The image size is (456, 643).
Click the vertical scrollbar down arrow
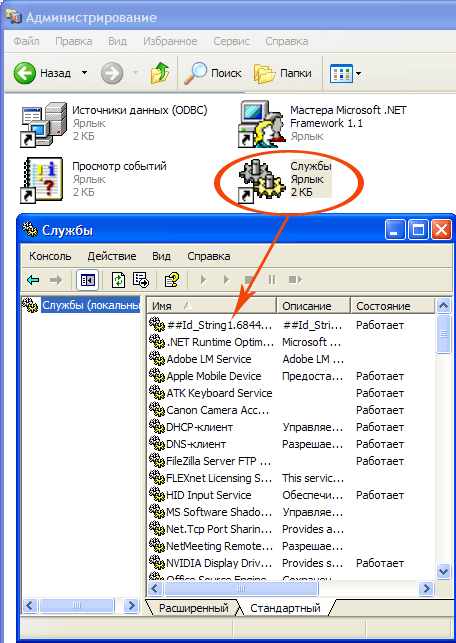pos(443,570)
